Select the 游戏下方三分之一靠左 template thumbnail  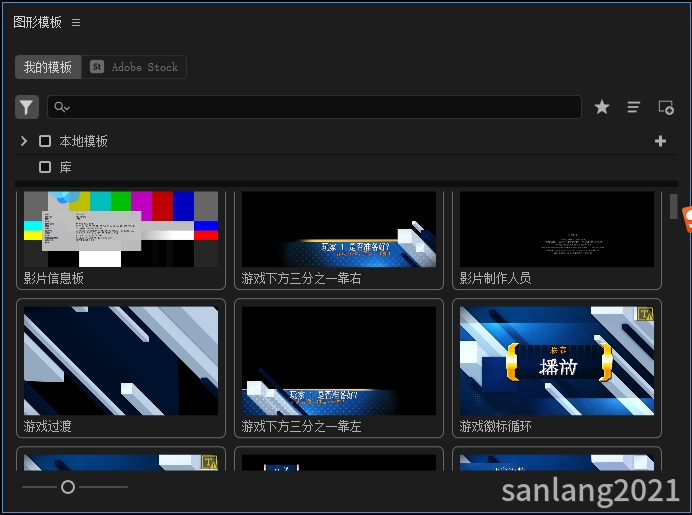point(339,361)
